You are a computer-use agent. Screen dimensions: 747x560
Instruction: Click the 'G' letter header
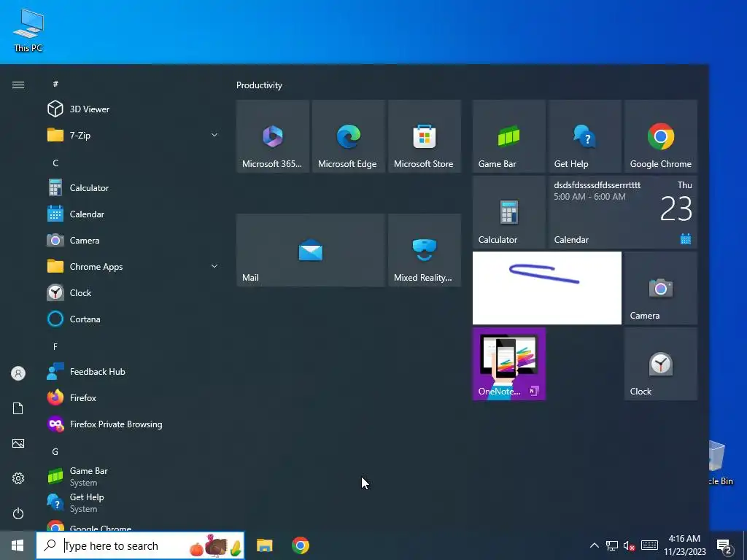(x=55, y=451)
